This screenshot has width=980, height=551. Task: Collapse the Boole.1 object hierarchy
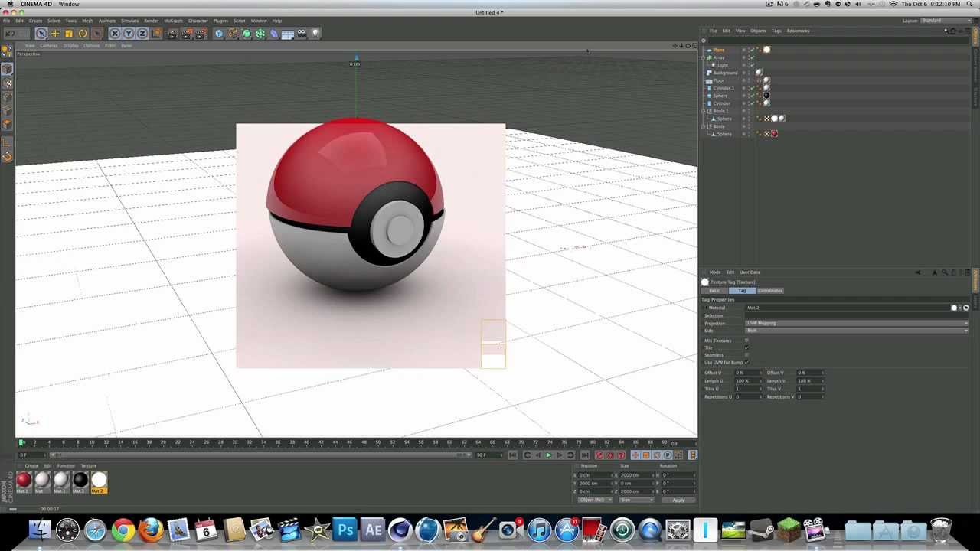point(704,111)
